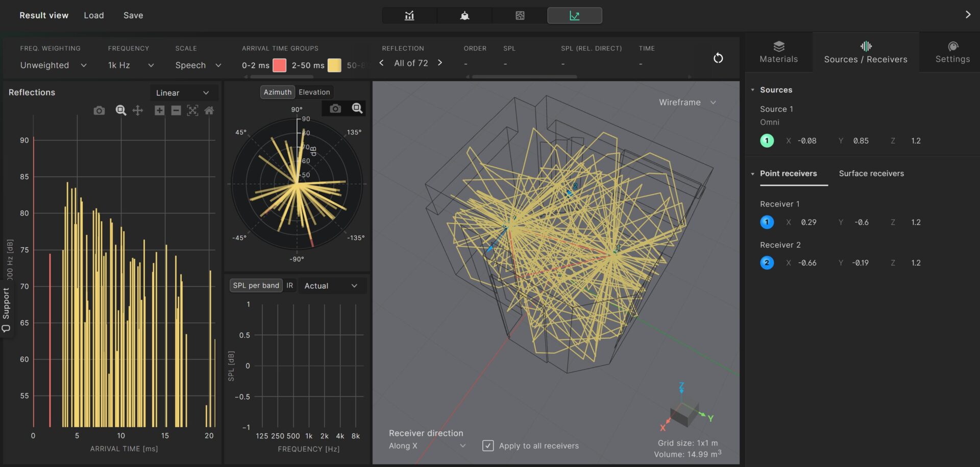Screen dimensions: 980x467
Task: Open the Linear scale dropdown in Reflections
Action: coord(183,93)
